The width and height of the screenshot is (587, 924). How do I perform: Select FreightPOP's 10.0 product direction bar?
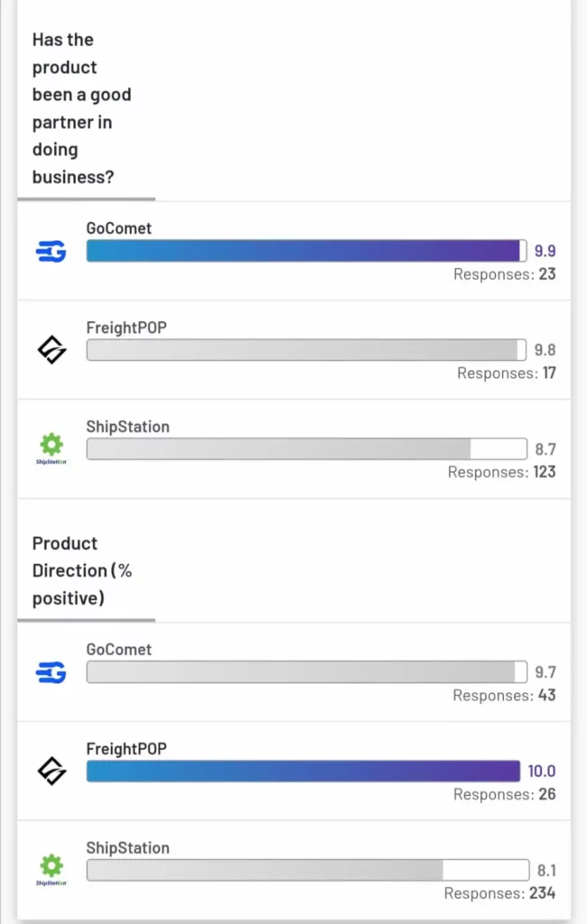click(x=303, y=771)
